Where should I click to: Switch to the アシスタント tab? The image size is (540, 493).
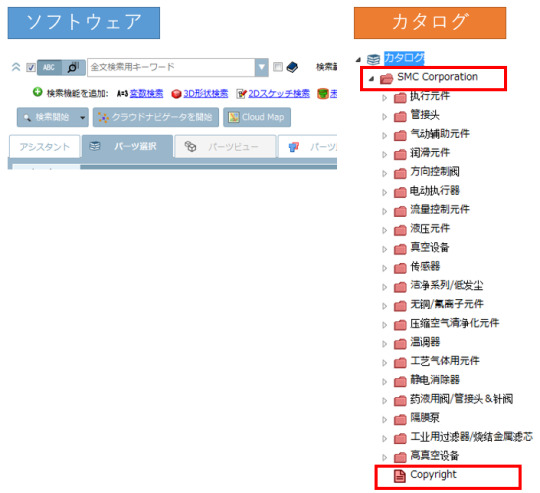[44, 147]
